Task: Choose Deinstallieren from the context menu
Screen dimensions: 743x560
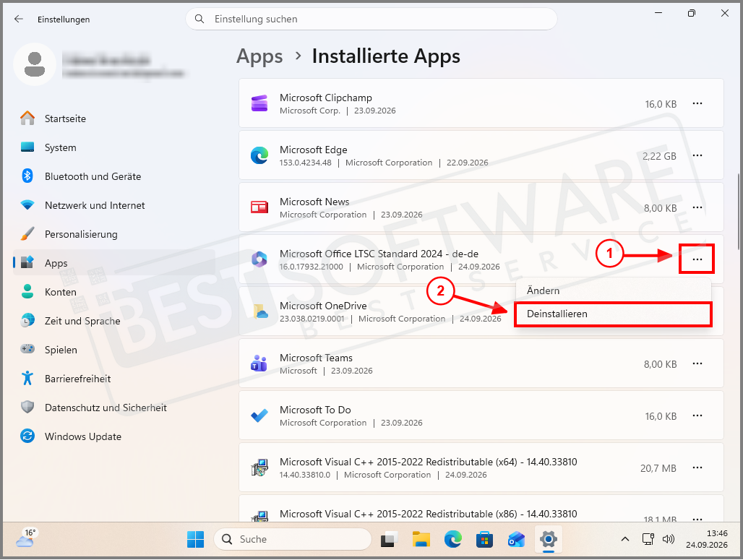Action: tap(613, 314)
